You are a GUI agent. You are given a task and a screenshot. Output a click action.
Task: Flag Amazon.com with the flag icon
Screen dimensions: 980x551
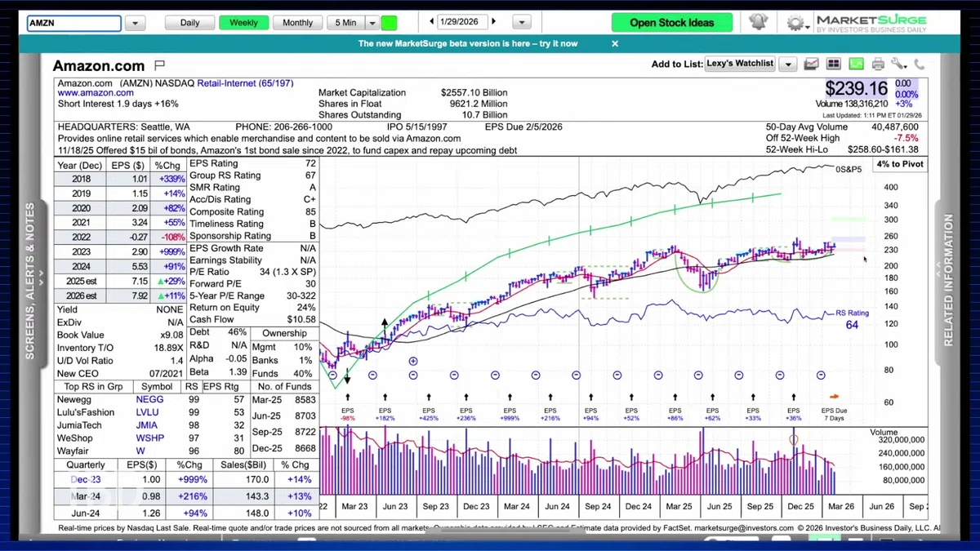(x=159, y=65)
